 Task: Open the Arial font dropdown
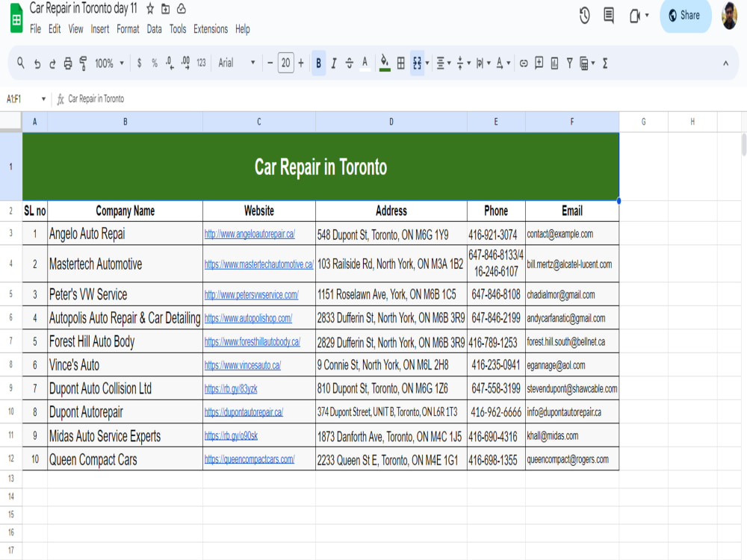click(x=237, y=63)
